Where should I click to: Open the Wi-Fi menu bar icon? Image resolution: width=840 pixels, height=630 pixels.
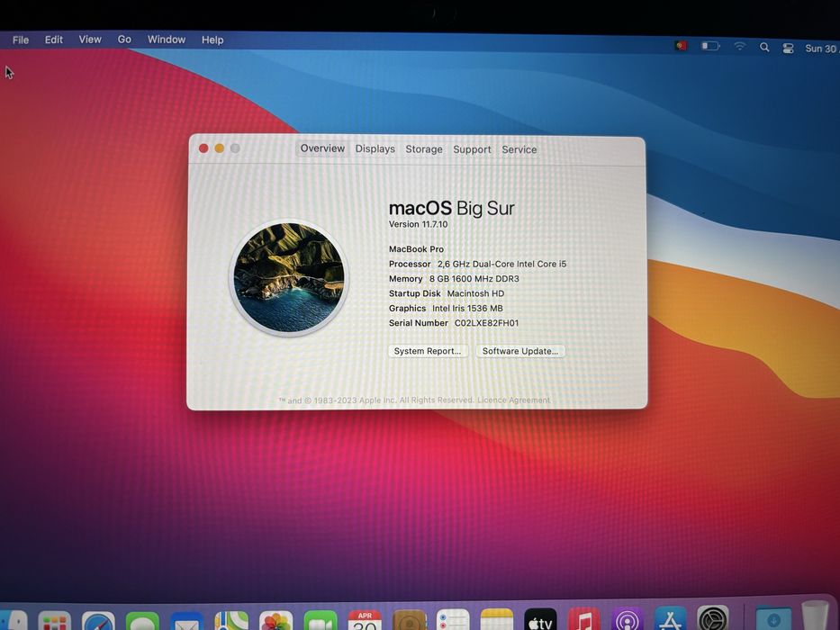(740, 47)
